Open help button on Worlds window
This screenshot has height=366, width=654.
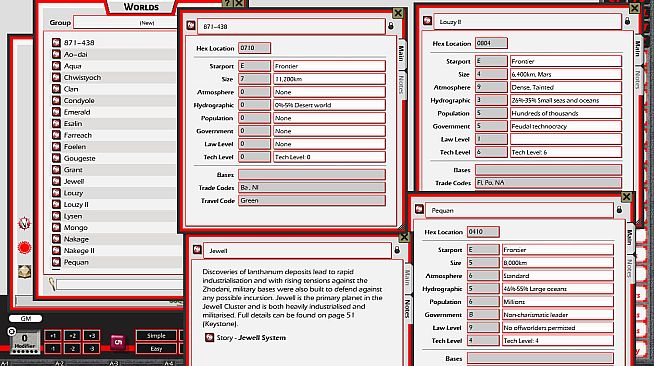tap(227, 3)
